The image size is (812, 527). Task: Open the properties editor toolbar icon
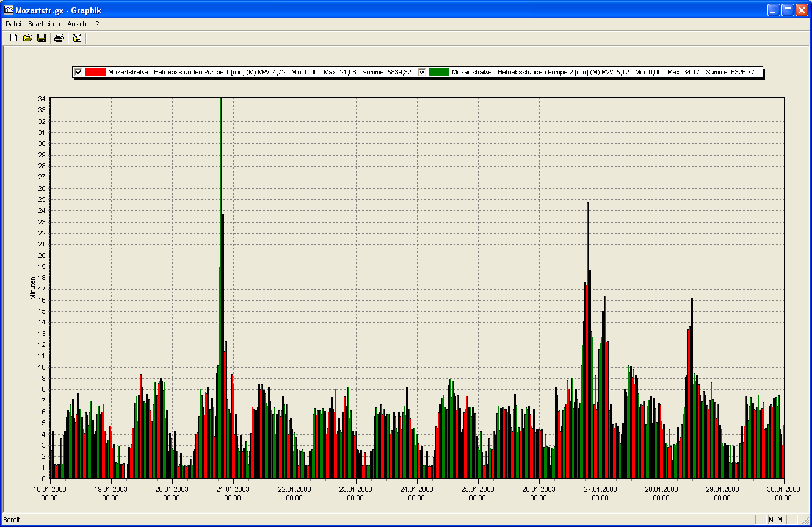tap(77, 38)
